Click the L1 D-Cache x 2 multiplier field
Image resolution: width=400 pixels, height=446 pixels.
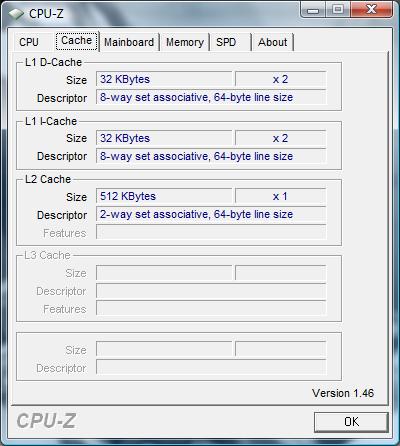280,79
